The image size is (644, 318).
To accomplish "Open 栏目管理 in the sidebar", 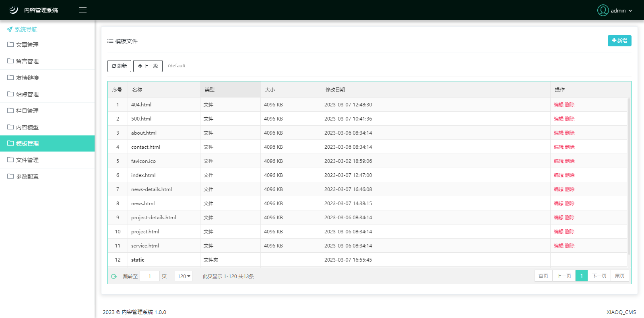I will coord(47,111).
